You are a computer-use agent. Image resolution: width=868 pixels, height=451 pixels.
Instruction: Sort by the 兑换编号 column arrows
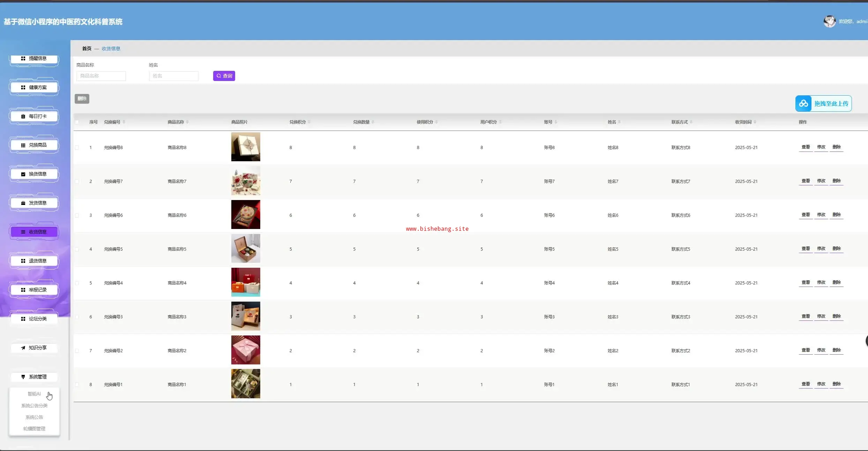124,122
